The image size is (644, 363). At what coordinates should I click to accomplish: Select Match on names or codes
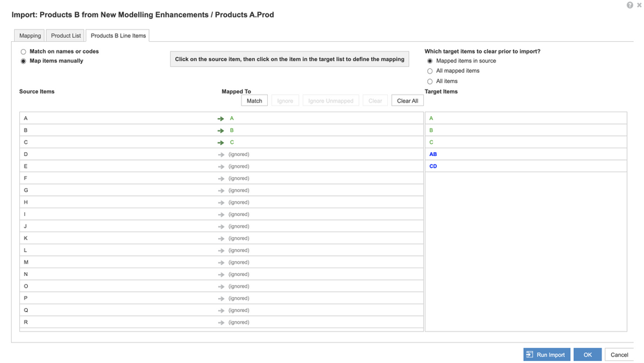(x=24, y=52)
